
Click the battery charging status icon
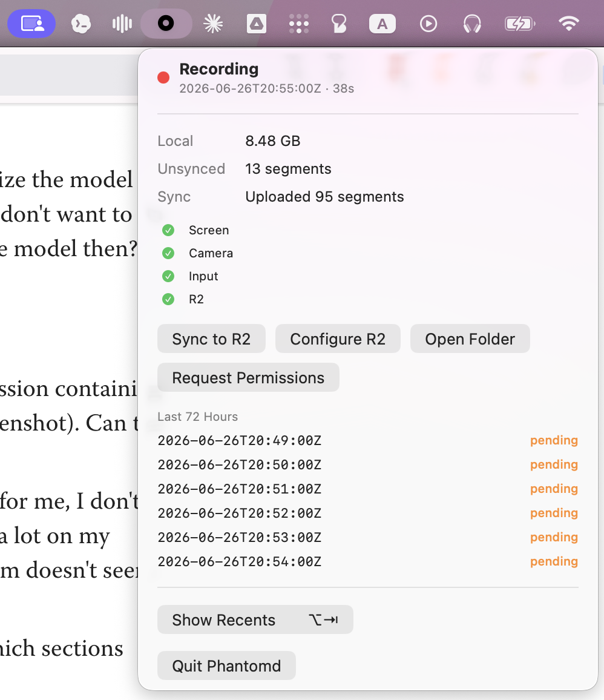click(x=520, y=24)
